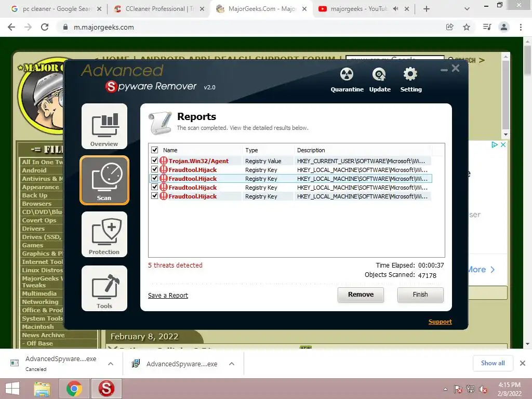Click the MajorGeeks page inner scrollbar thumb
The width and height of the screenshot is (532, 399).
[506, 95]
